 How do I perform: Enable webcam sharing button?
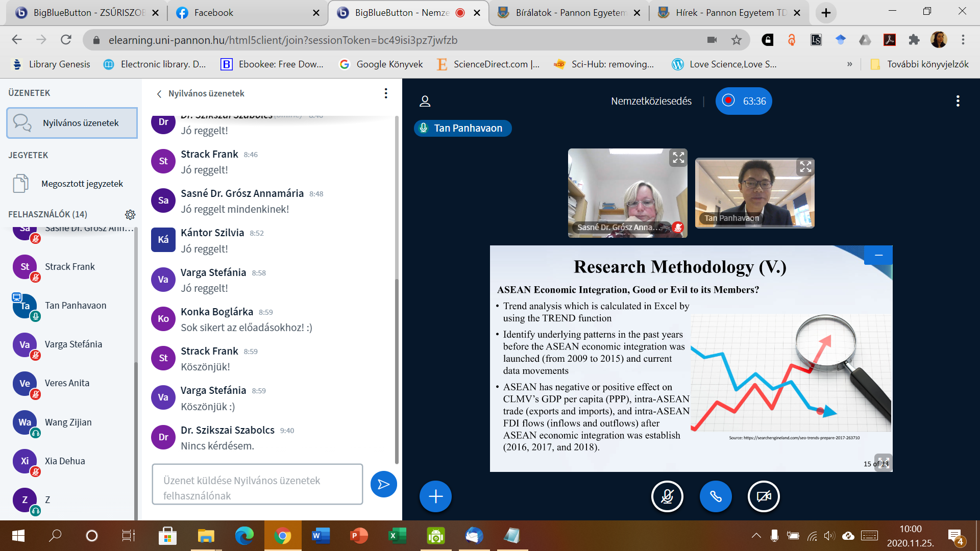click(764, 496)
